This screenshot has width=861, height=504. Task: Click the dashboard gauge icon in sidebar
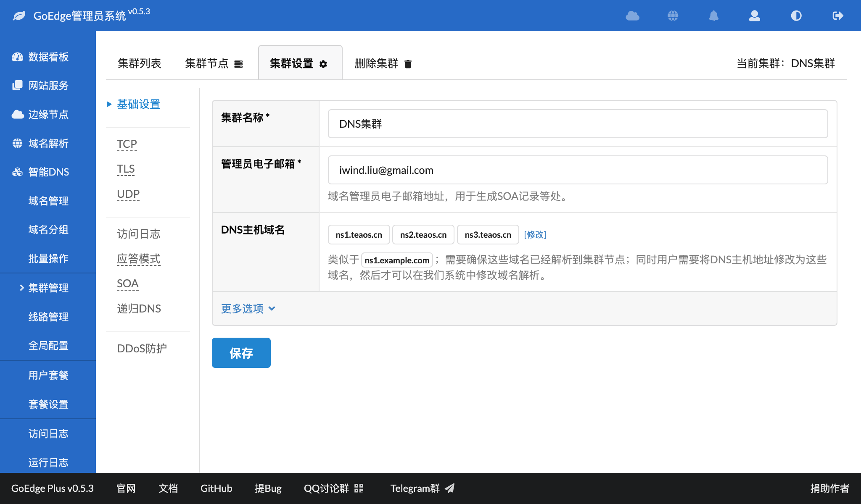pyautogui.click(x=18, y=57)
